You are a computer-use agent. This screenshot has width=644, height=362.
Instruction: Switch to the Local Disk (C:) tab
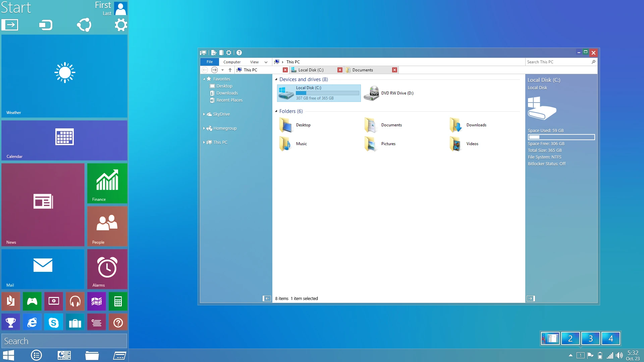(x=312, y=70)
